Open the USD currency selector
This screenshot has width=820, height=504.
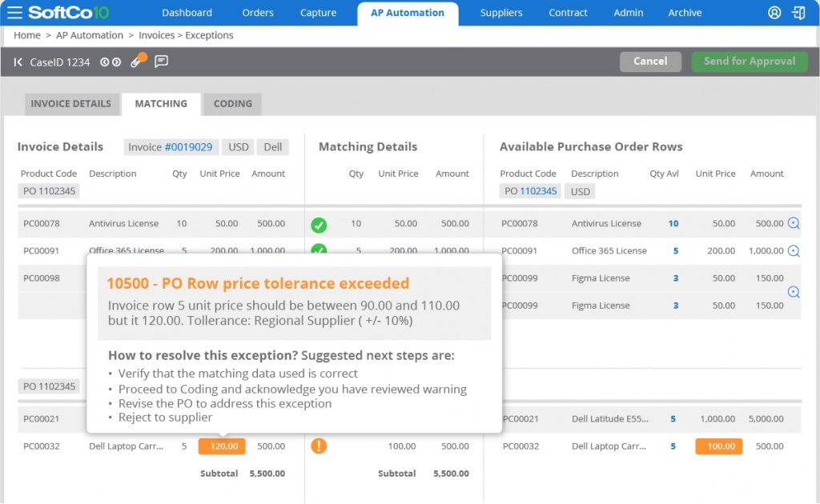click(x=236, y=146)
